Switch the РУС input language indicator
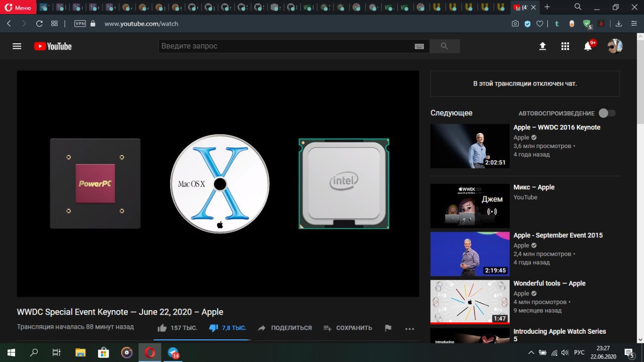Screen dimensions: 644x362 pos(580,352)
